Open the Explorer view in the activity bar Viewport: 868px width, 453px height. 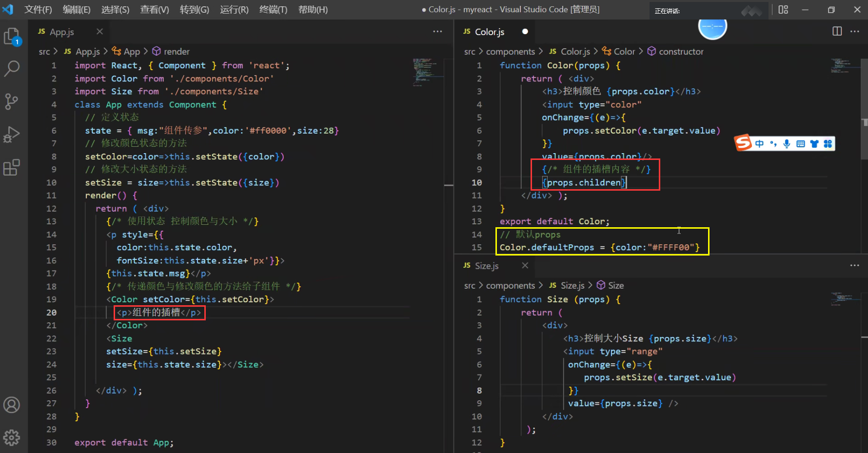click(12, 37)
